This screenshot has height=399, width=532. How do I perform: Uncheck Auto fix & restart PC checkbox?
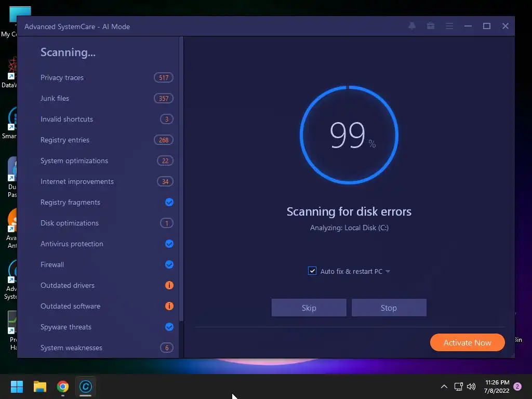(x=312, y=271)
